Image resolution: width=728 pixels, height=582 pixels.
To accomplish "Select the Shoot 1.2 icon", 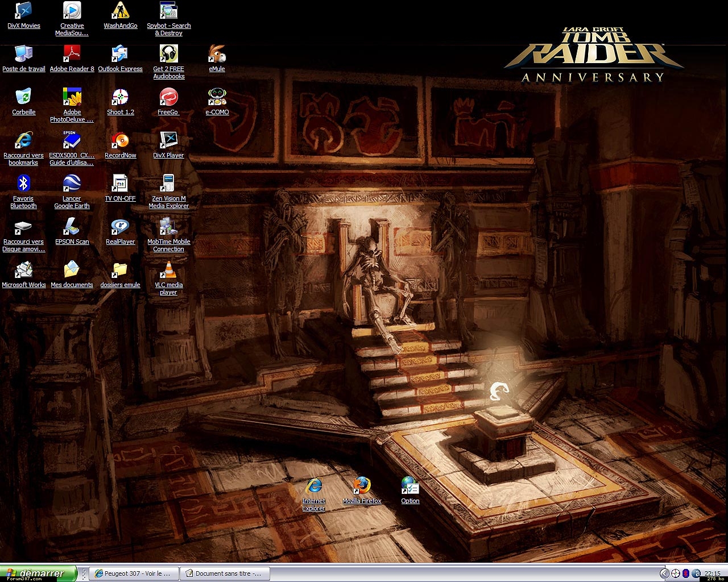I will 121,102.
